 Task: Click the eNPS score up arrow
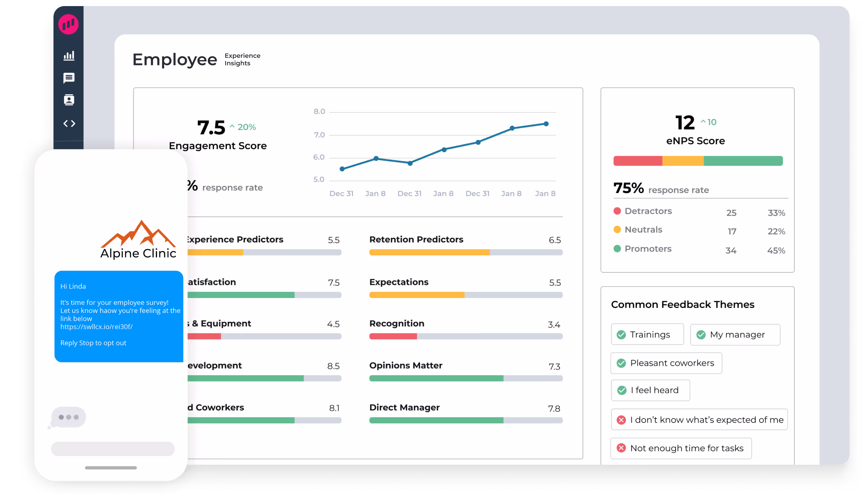tap(703, 122)
